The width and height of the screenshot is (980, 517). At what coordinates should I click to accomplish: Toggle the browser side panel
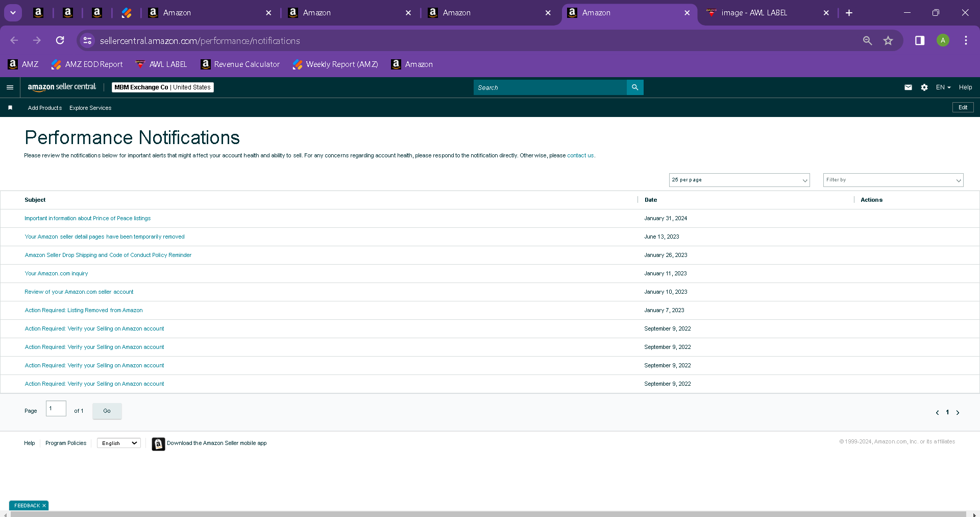coord(920,40)
